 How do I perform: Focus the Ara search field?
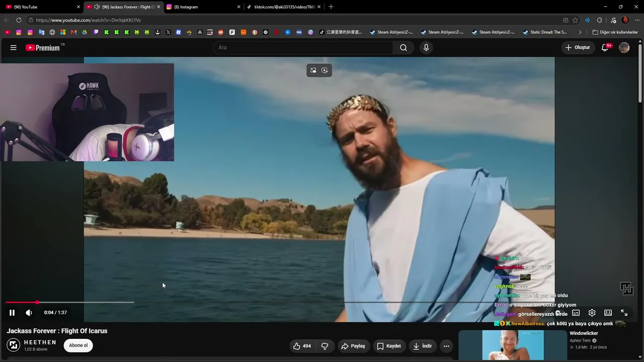pyautogui.click(x=303, y=48)
